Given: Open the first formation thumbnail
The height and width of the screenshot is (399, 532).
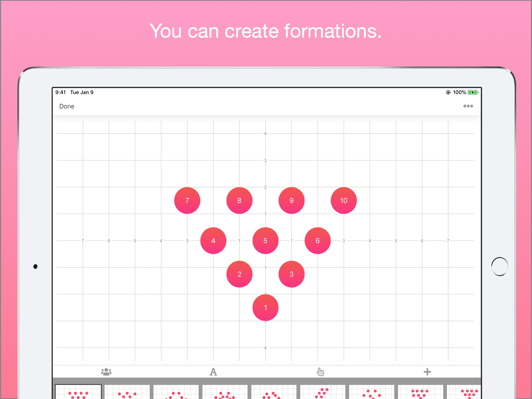Looking at the screenshot, I should 78,392.
